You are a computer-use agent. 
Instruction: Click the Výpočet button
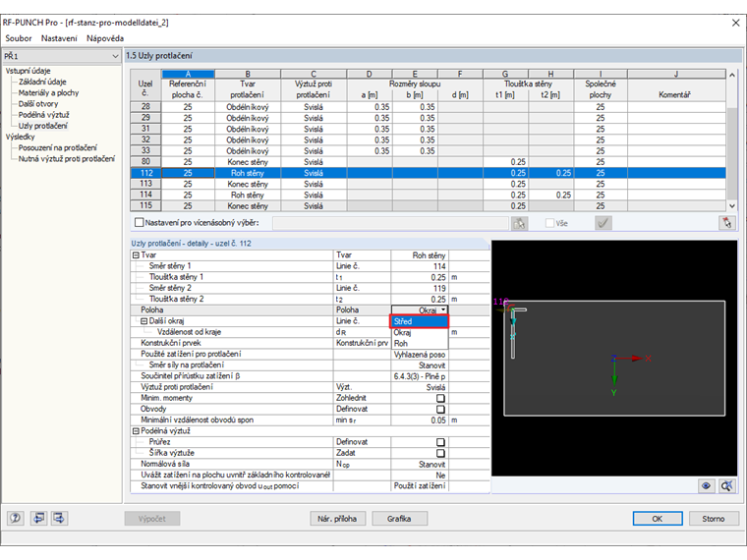tap(152, 519)
